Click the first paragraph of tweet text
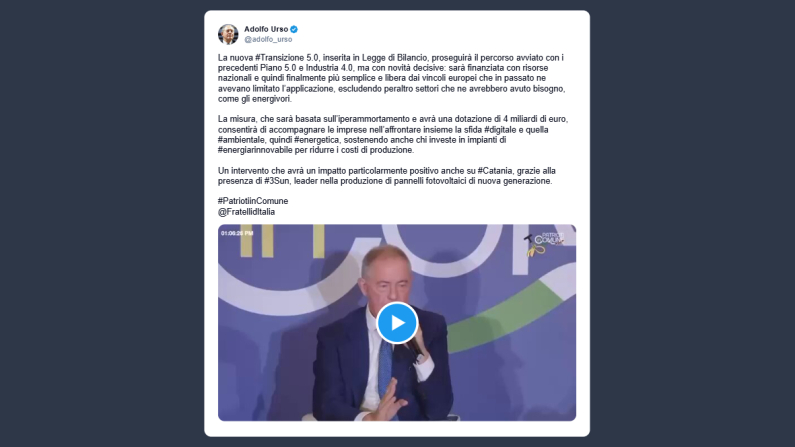The width and height of the screenshot is (795, 447). [x=391, y=78]
